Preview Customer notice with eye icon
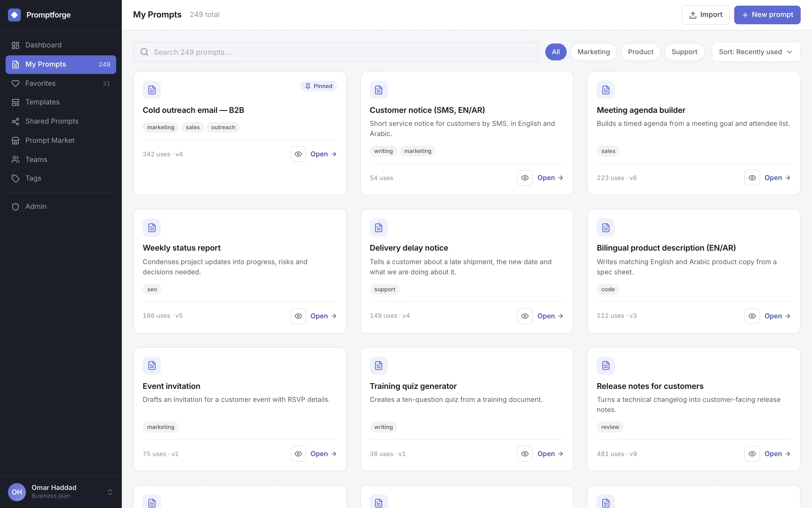Image resolution: width=812 pixels, height=508 pixels. coord(525,178)
